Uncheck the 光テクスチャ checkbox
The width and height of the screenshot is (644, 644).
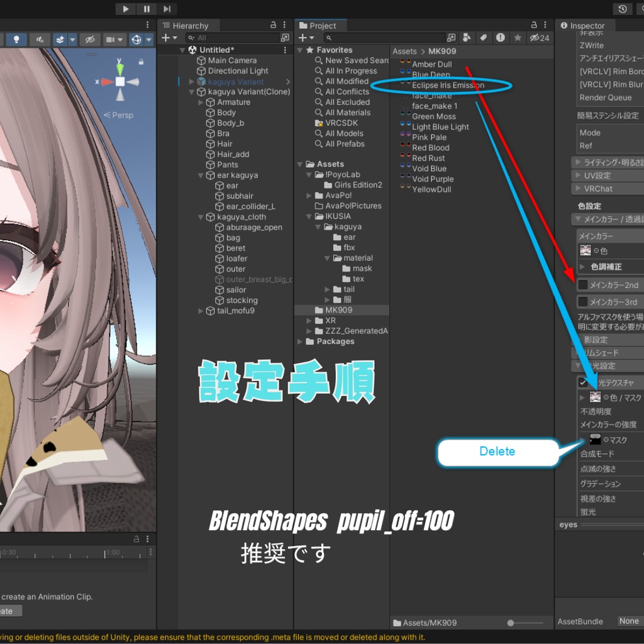[583, 383]
